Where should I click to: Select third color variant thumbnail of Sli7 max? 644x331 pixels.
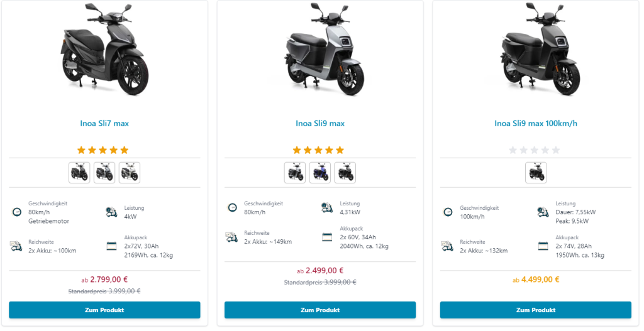[130, 173]
